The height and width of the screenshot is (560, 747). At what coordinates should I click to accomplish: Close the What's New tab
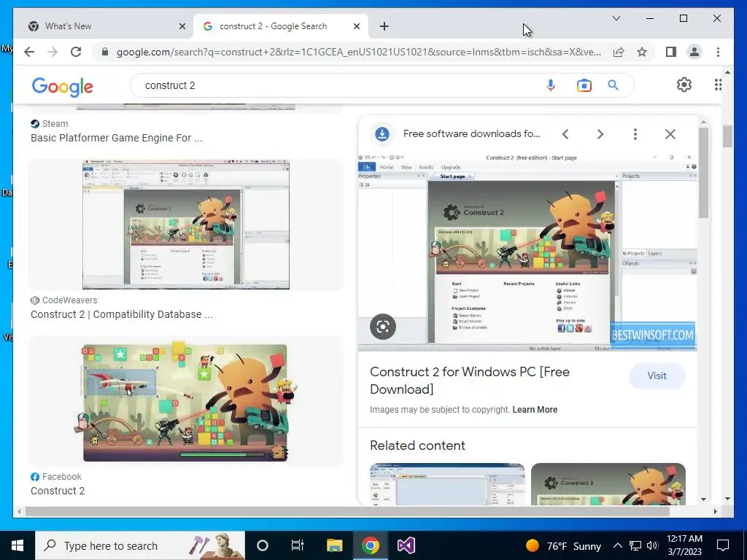182,26
